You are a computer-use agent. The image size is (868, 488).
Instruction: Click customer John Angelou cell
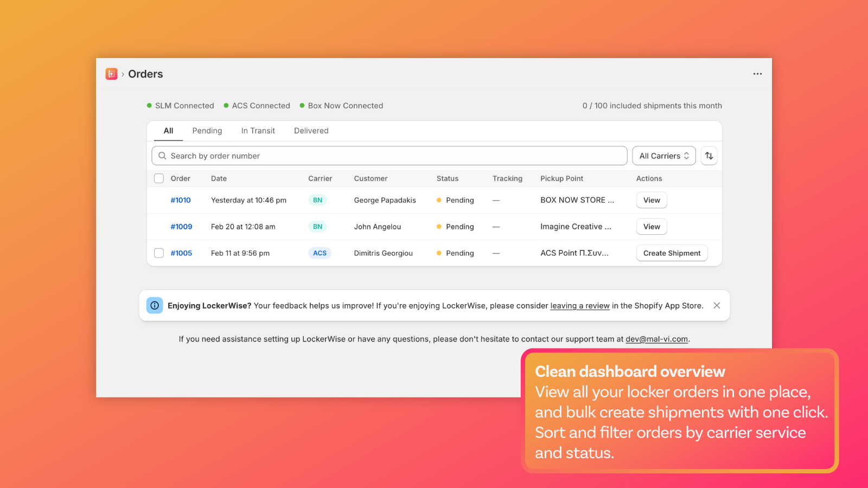coord(378,227)
